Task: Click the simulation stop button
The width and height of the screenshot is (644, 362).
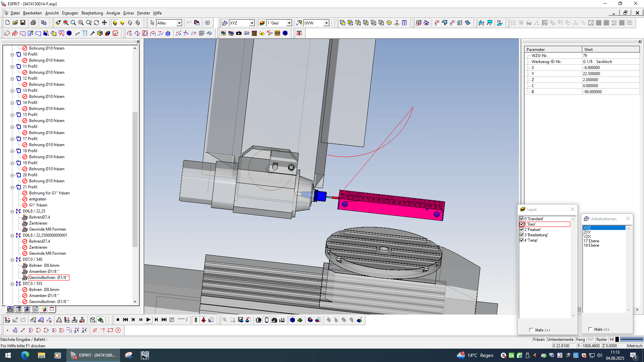Action: (118, 320)
